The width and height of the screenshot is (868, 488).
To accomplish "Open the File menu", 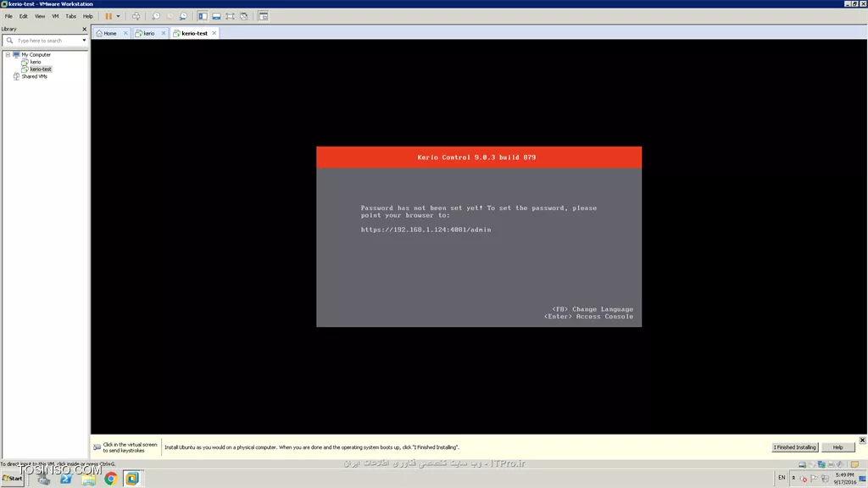I will [8, 16].
